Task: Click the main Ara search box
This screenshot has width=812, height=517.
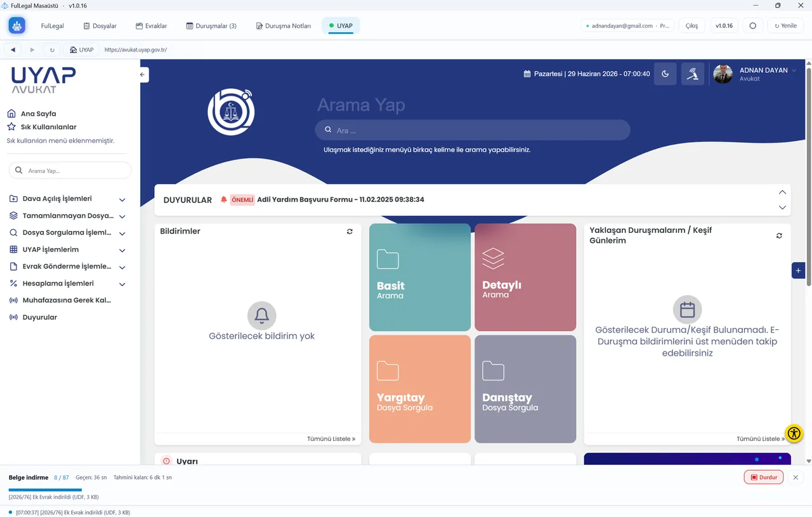Action: (x=473, y=130)
